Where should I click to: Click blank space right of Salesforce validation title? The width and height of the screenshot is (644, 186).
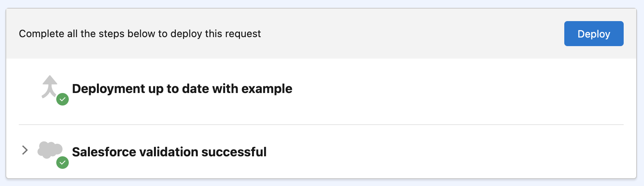(430, 152)
